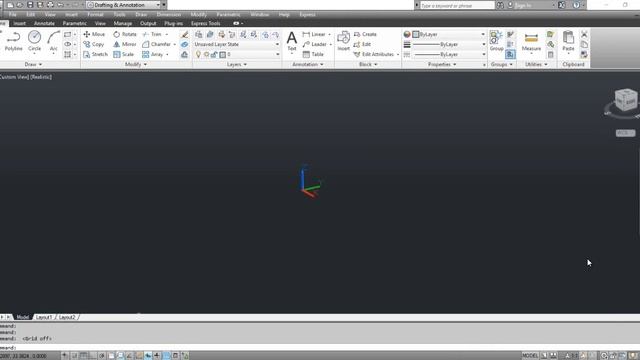Activate the Copy tool in Modify panel

pos(94,44)
